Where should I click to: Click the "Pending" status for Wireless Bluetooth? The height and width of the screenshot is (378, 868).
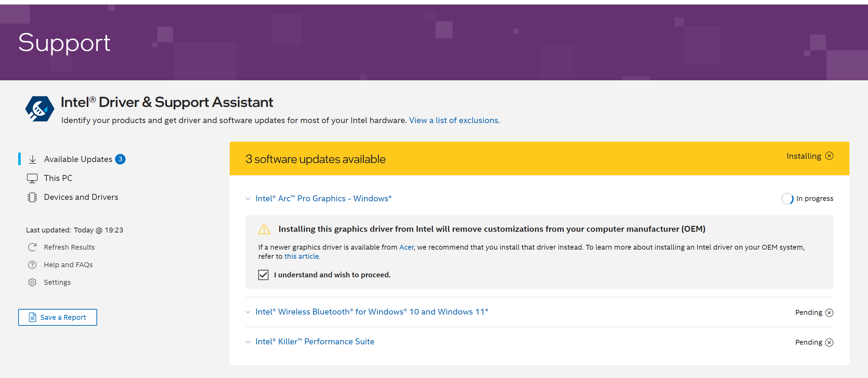pos(809,312)
